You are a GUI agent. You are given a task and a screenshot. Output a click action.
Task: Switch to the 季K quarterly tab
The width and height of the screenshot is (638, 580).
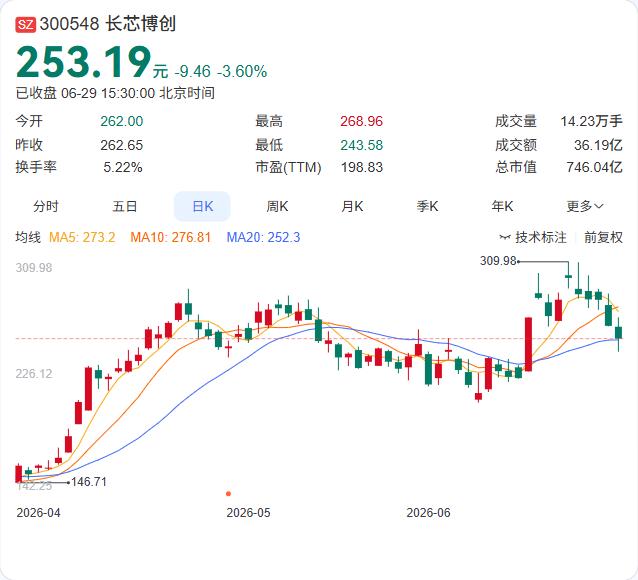(x=427, y=206)
